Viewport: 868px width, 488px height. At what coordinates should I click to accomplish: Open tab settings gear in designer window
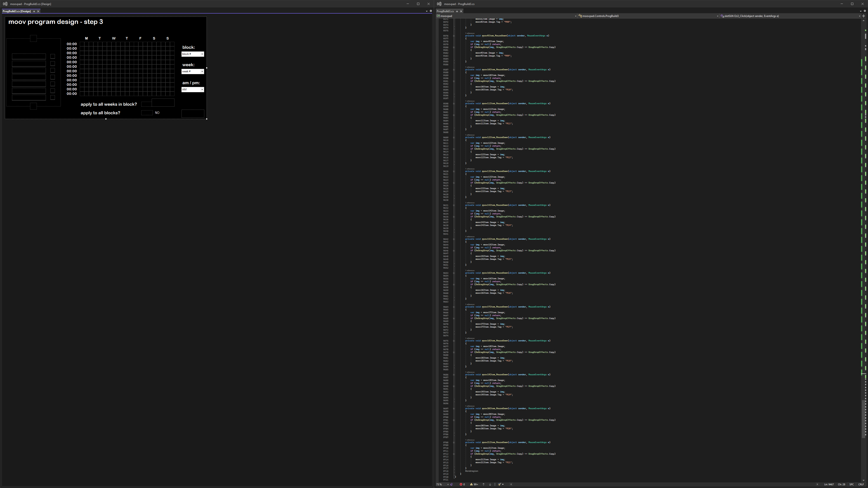[431, 11]
